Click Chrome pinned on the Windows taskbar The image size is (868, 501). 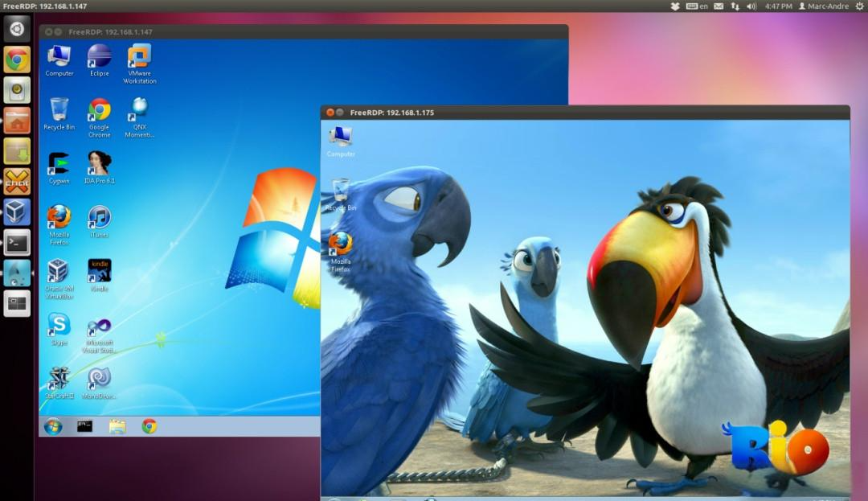point(149,426)
